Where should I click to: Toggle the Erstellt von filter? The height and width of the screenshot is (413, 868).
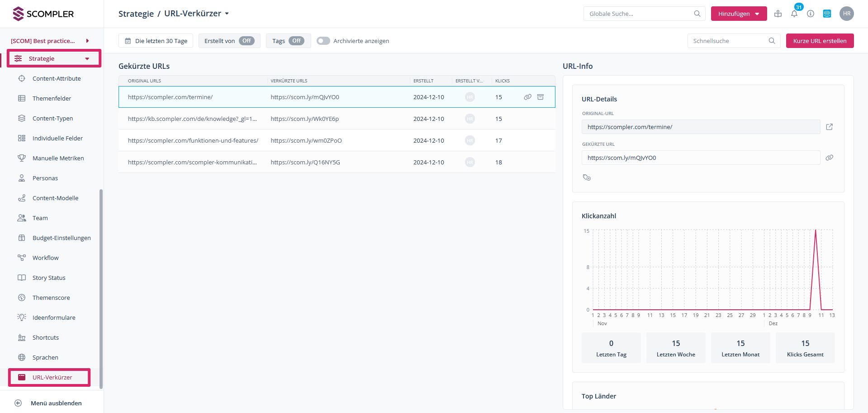(247, 41)
